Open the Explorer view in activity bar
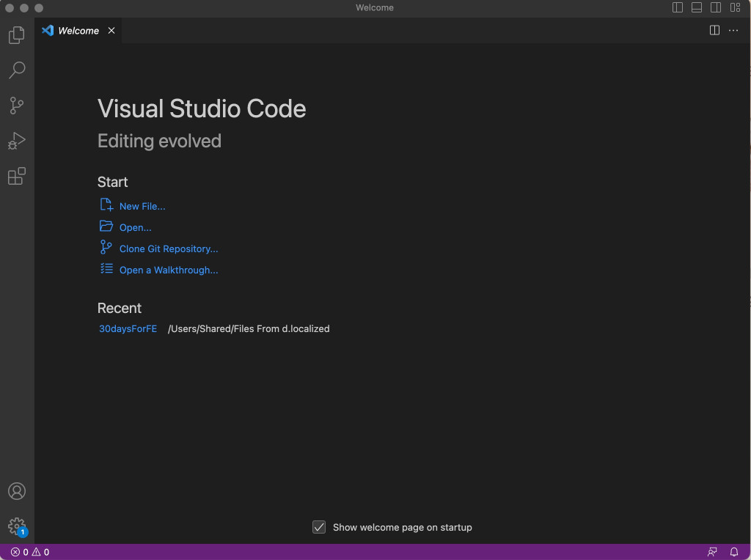The width and height of the screenshot is (751, 560). pos(17,35)
